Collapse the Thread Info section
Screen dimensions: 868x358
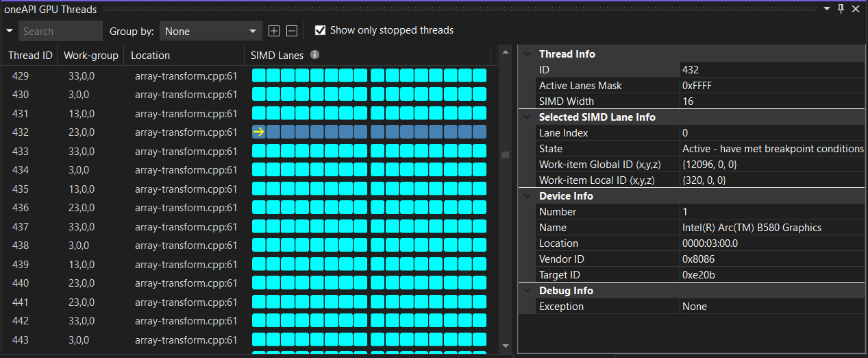tap(527, 54)
